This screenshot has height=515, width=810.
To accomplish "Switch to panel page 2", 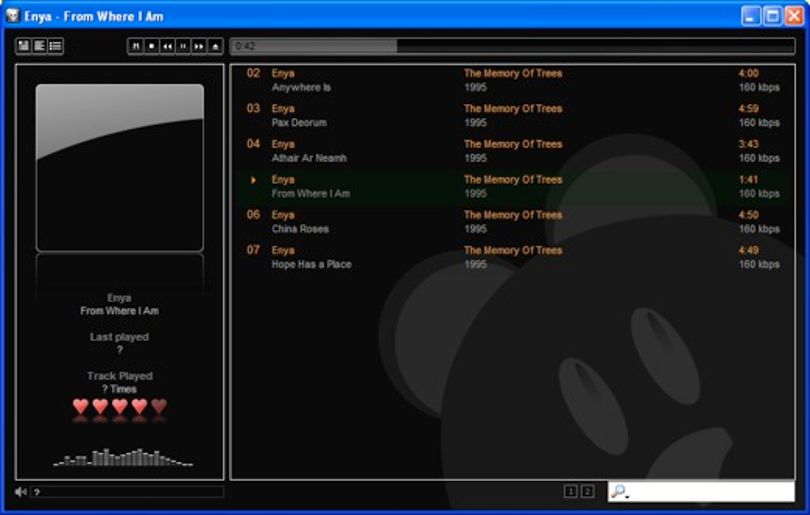I will pyautogui.click(x=587, y=491).
